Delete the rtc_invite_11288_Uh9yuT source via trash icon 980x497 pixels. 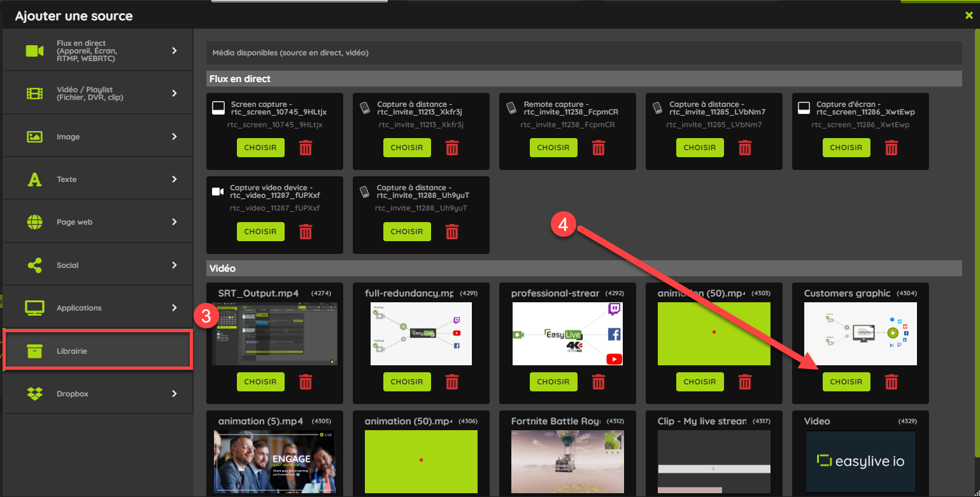(452, 232)
